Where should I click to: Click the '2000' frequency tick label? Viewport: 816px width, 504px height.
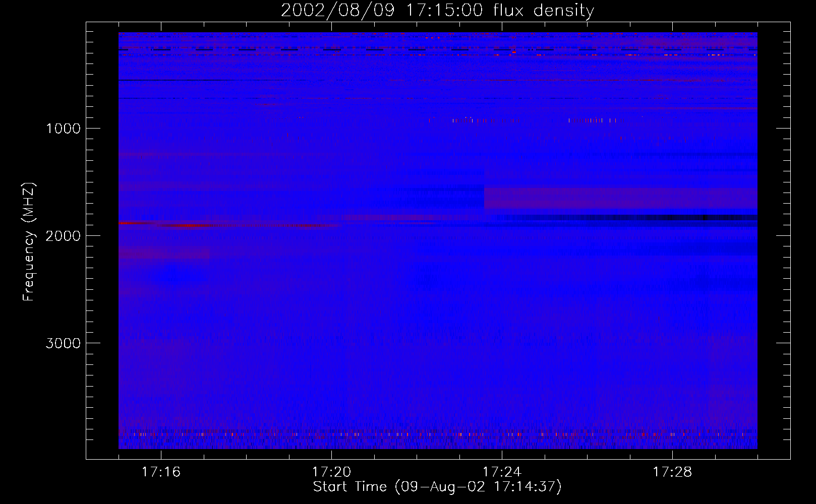[x=63, y=236]
